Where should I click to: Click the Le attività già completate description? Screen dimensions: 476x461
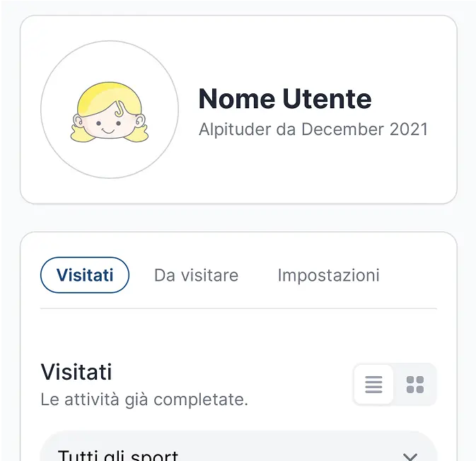point(144,399)
